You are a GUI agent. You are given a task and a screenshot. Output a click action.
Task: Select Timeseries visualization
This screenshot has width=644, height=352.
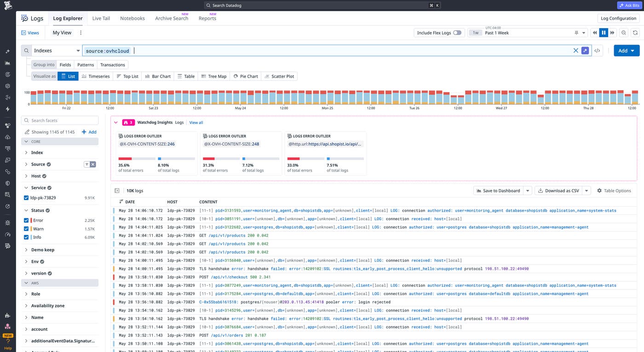(96, 76)
